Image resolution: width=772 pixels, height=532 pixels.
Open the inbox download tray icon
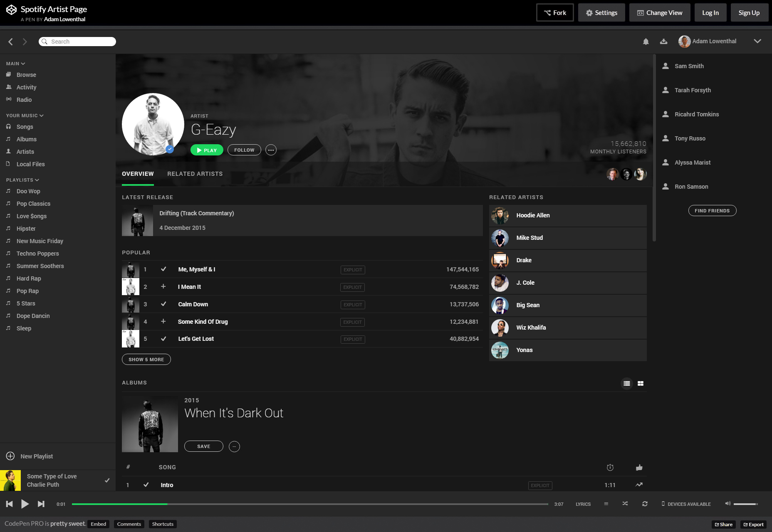tap(663, 42)
